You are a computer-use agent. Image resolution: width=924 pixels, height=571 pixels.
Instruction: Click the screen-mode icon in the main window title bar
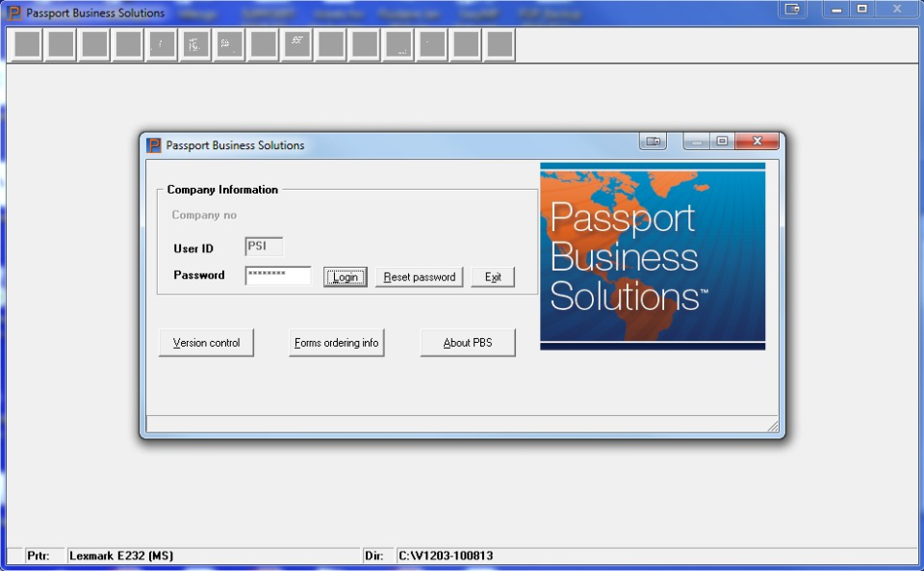pos(792,9)
